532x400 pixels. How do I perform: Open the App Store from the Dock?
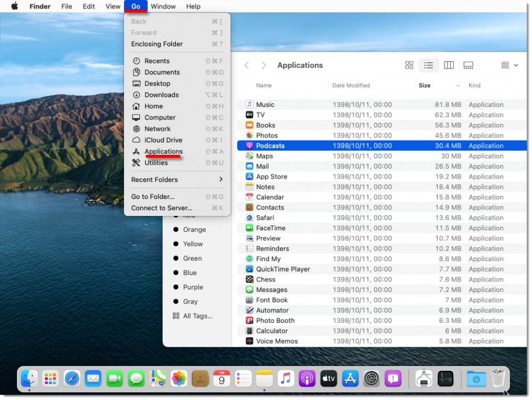coord(350,379)
